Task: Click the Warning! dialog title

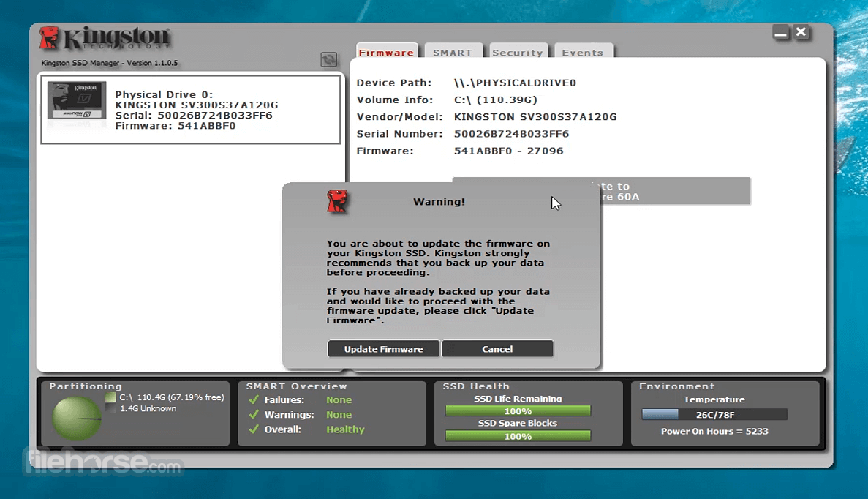Action: tap(439, 202)
